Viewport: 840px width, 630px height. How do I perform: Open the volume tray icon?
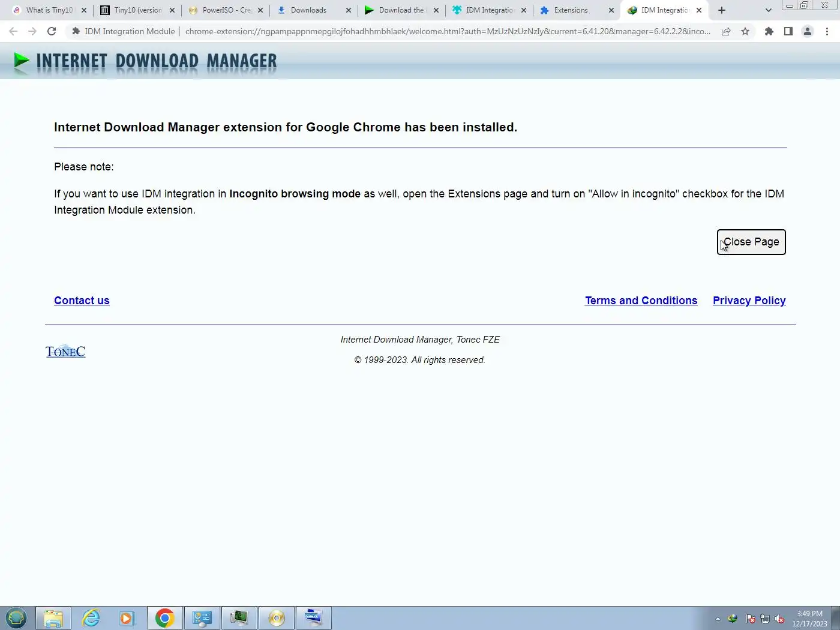click(x=780, y=619)
